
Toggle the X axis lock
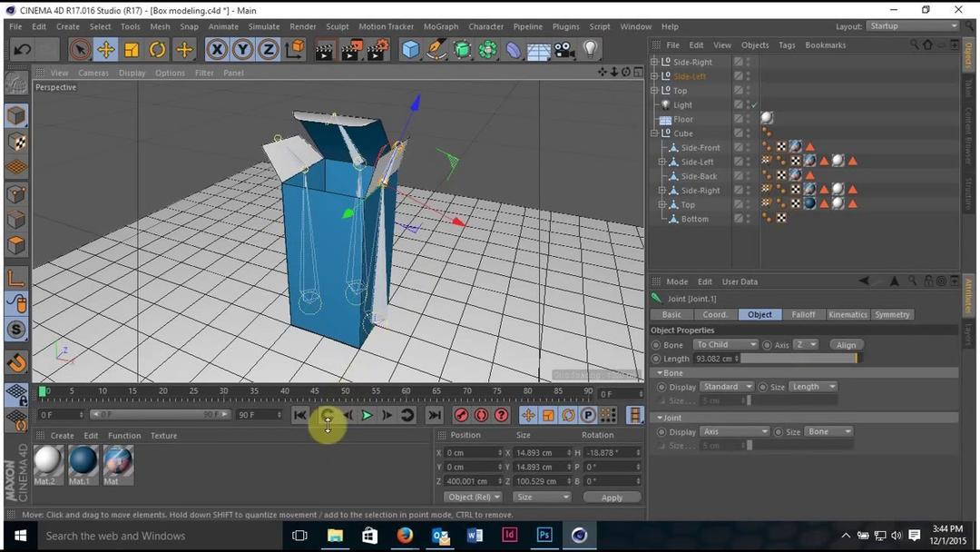(217, 49)
